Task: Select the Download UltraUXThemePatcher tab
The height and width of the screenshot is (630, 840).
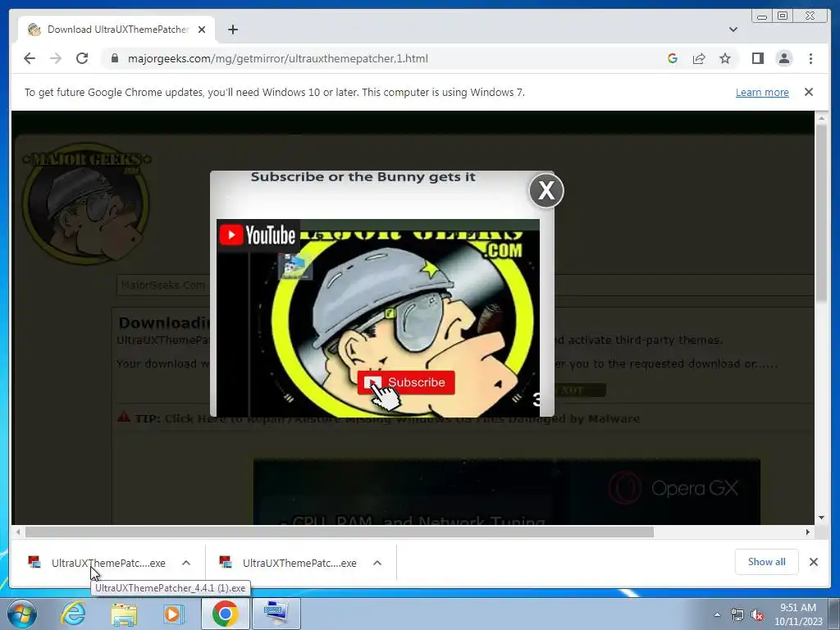Action: (x=116, y=30)
